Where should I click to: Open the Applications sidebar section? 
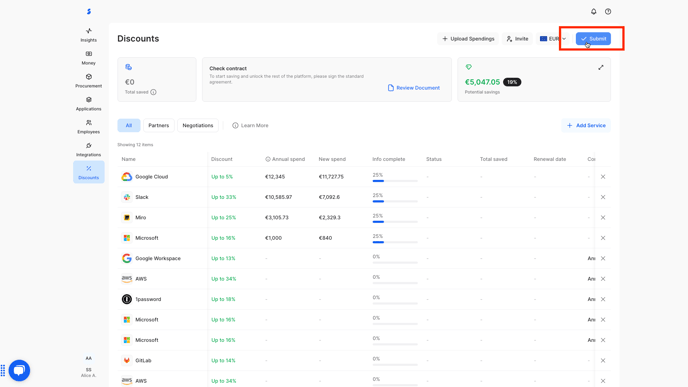click(89, 104)
